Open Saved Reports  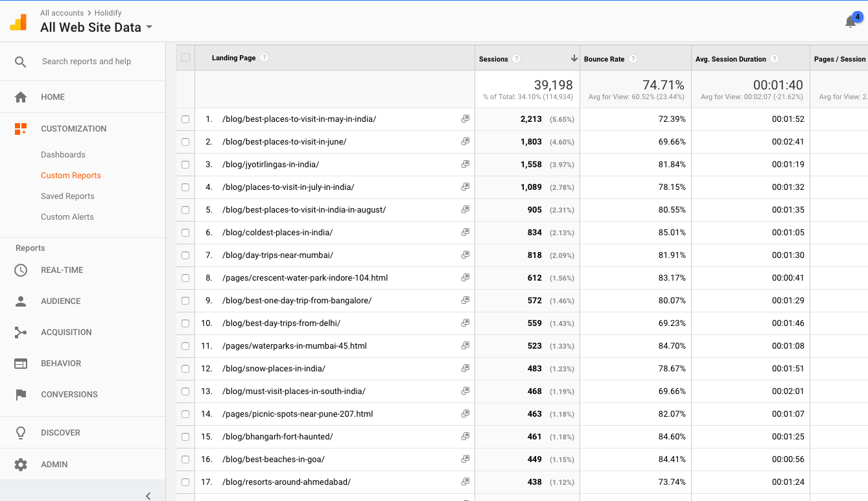click(67, 196)
